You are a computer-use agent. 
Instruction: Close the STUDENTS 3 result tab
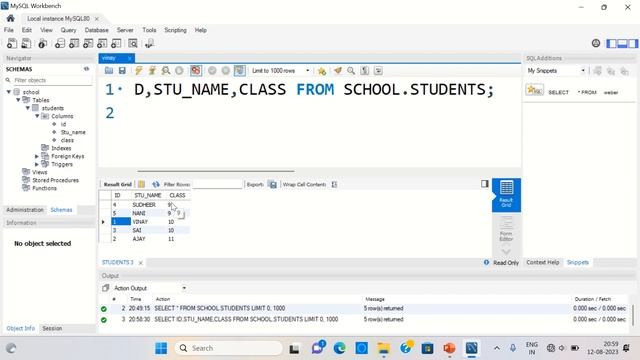(140, 263)
